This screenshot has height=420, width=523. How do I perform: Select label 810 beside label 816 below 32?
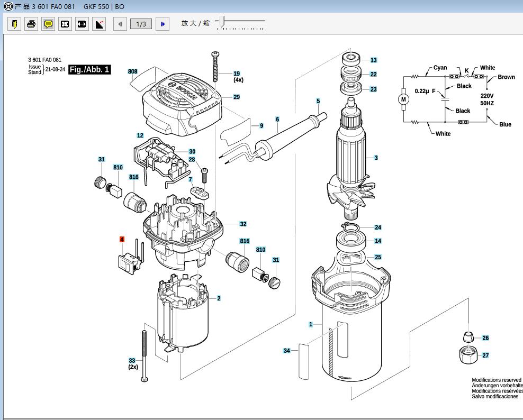pos(260,250)
